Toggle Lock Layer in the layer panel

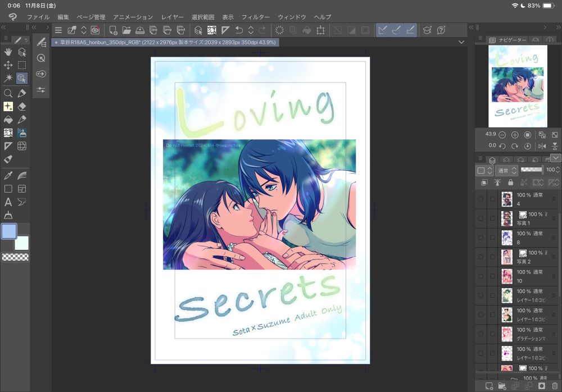point(510,183)
